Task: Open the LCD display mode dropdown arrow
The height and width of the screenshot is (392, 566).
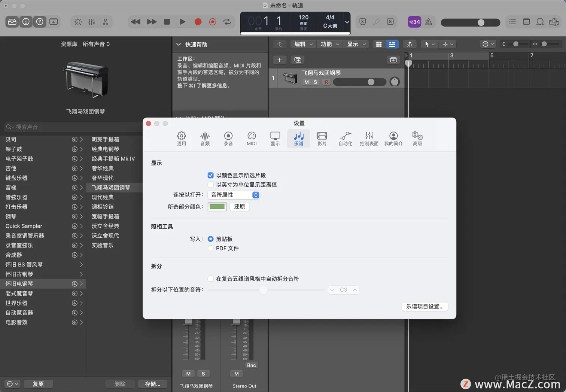Action: point(347,22)
